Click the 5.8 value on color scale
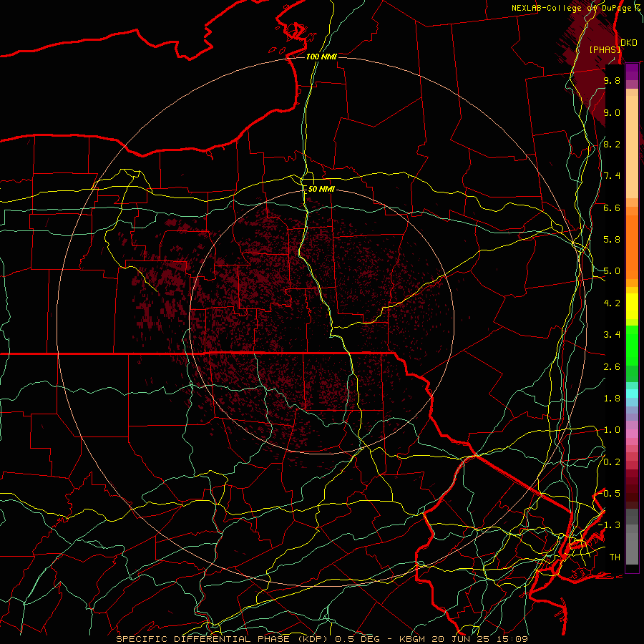 pos(612,240)
